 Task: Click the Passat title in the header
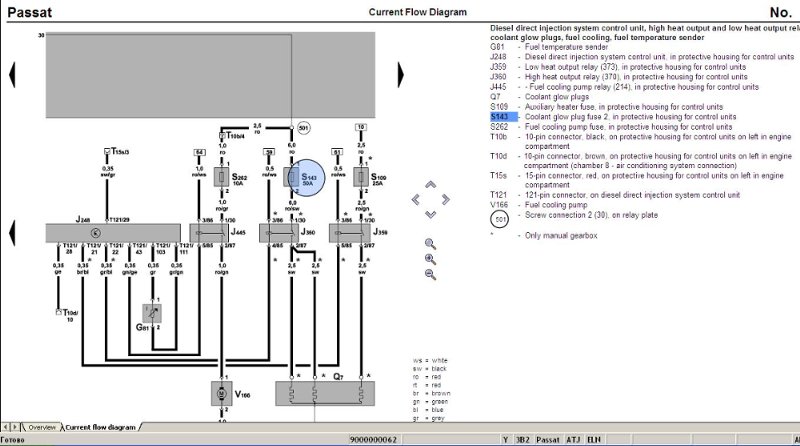pyautogui.click(x=30, y=12)
